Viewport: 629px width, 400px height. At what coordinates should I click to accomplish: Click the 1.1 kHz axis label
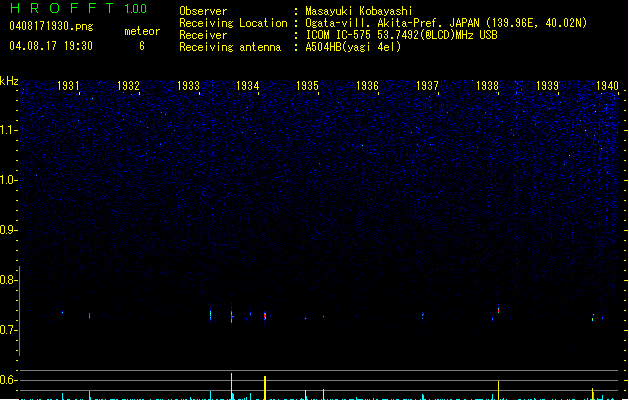coord(8,130)
